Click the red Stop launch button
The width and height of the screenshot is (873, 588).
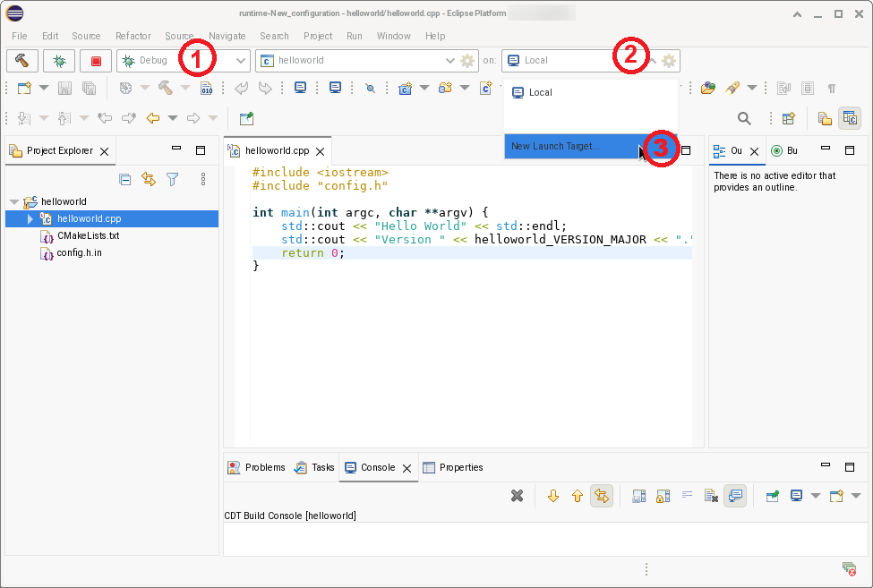pos(96,61)
